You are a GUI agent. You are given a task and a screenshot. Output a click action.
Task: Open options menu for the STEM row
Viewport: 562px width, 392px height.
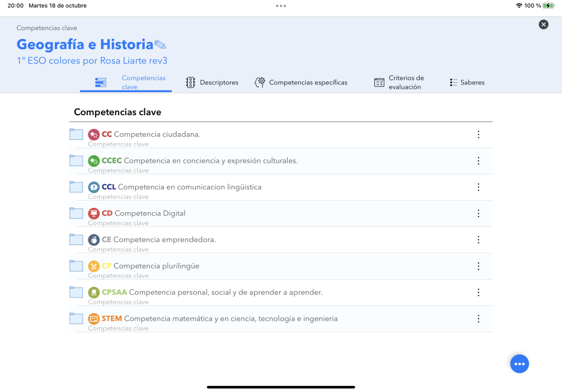478,319
